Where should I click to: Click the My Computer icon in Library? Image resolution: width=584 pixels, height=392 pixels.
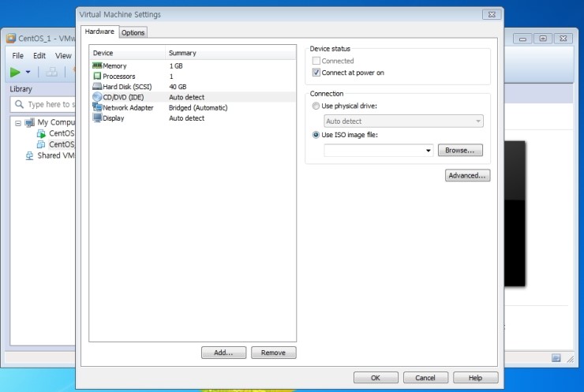coord(30,122)
